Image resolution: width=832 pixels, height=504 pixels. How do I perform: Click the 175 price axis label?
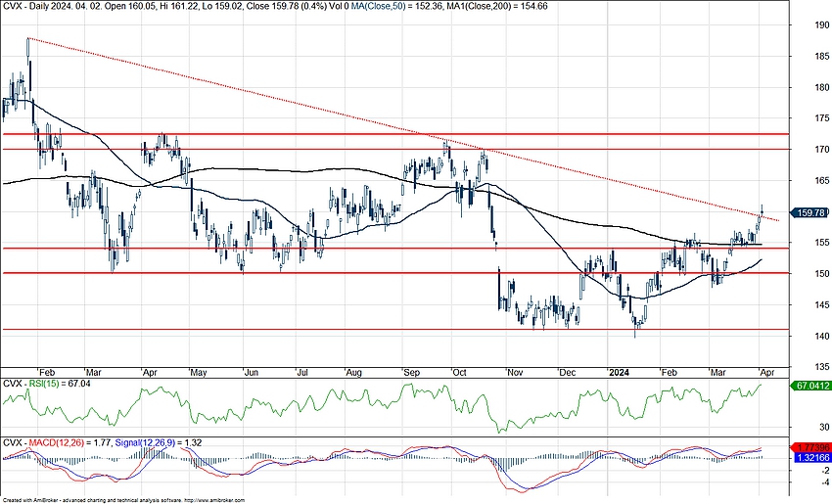click(x=822, y=118)
